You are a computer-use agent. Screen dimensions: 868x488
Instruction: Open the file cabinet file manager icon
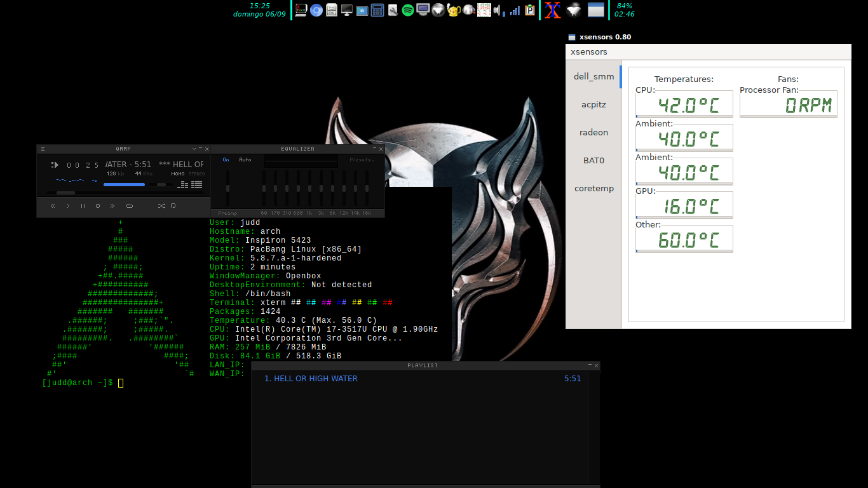(332, 10)
